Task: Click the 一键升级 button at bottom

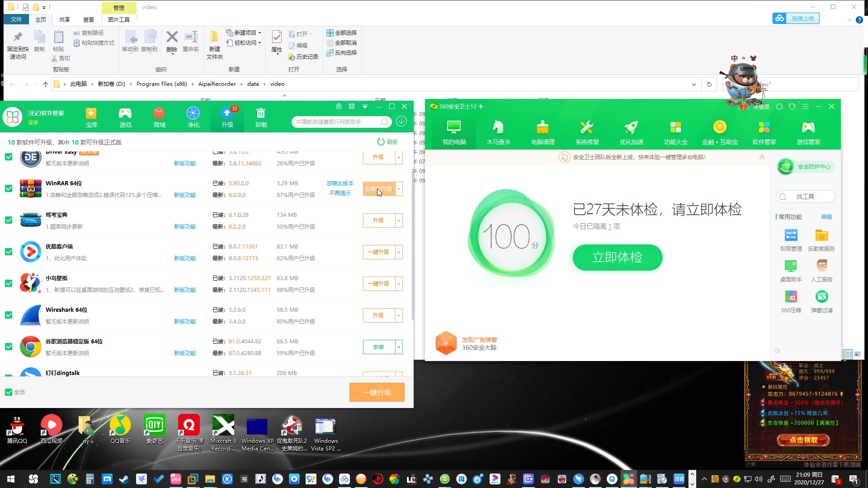Action: tap(376, 392)
